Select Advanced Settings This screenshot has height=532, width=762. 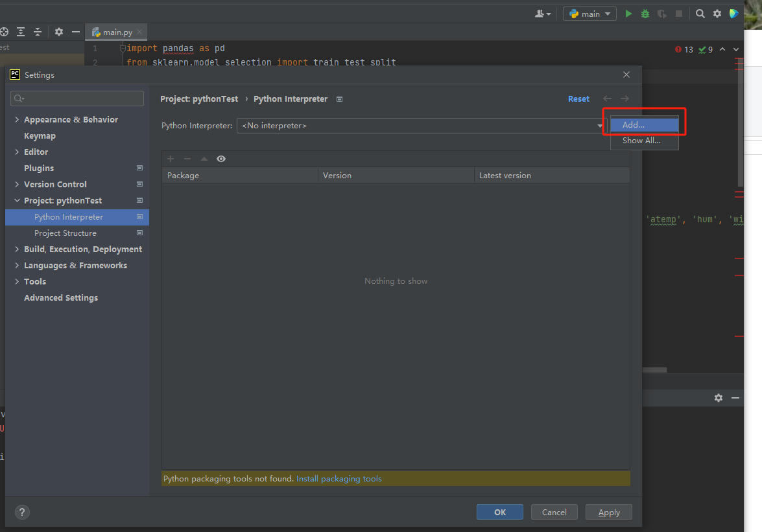pos(61,297)
